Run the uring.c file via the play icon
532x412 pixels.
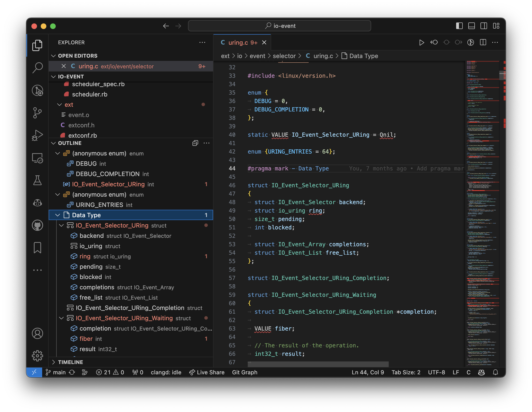422,42
